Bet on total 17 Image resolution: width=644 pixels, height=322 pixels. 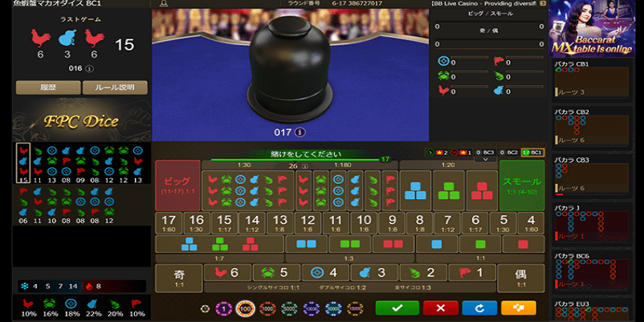tap(169, 223)
